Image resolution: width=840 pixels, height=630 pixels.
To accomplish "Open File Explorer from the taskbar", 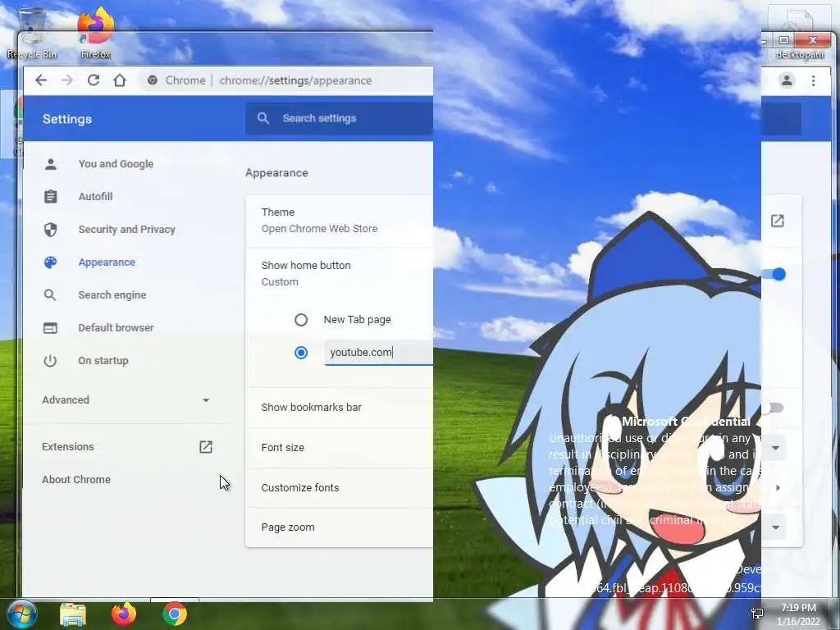I will coord(73,614).
